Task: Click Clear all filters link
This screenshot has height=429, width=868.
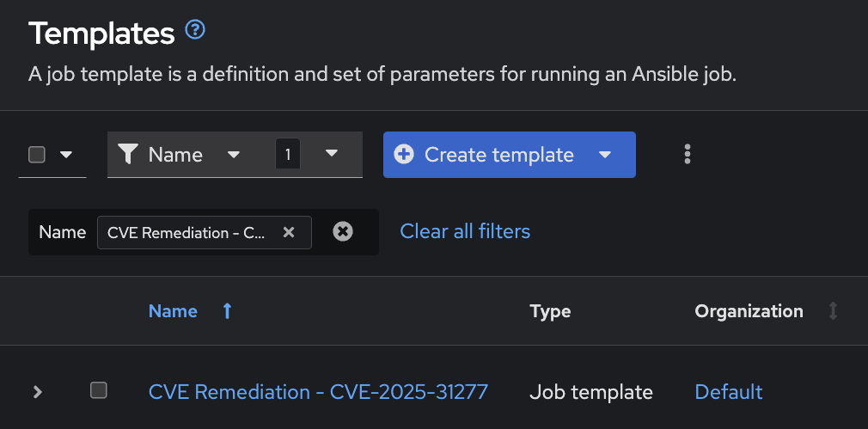Action: click(465, 231)
